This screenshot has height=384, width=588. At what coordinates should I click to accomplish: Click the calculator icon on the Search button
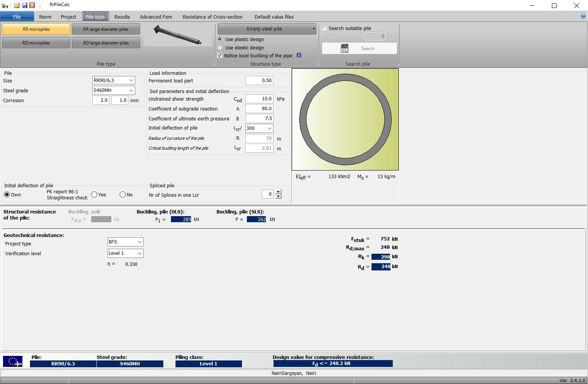345,48
